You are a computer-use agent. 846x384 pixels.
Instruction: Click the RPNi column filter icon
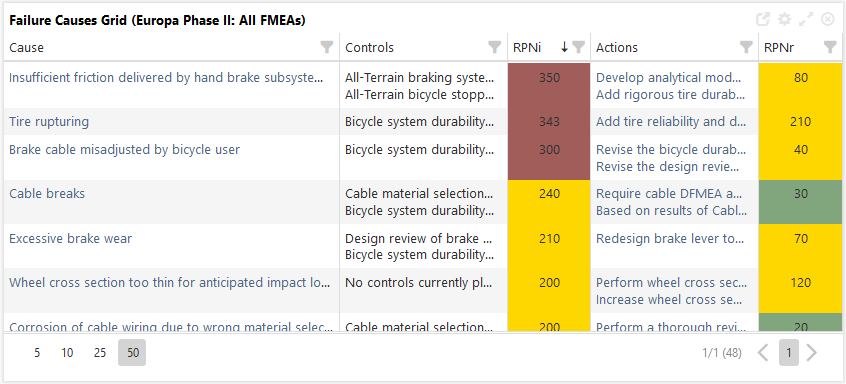click(578, 47)
